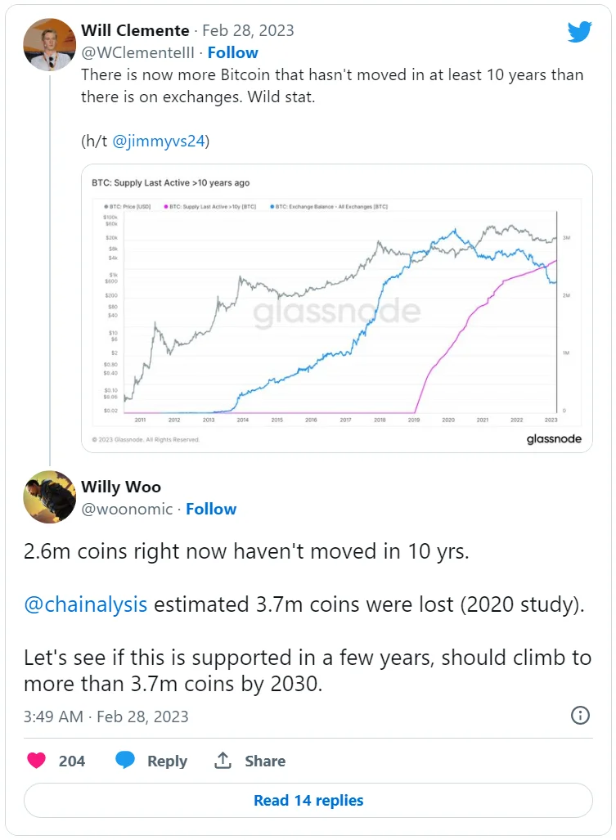Read 14 replies

point(308,801)
